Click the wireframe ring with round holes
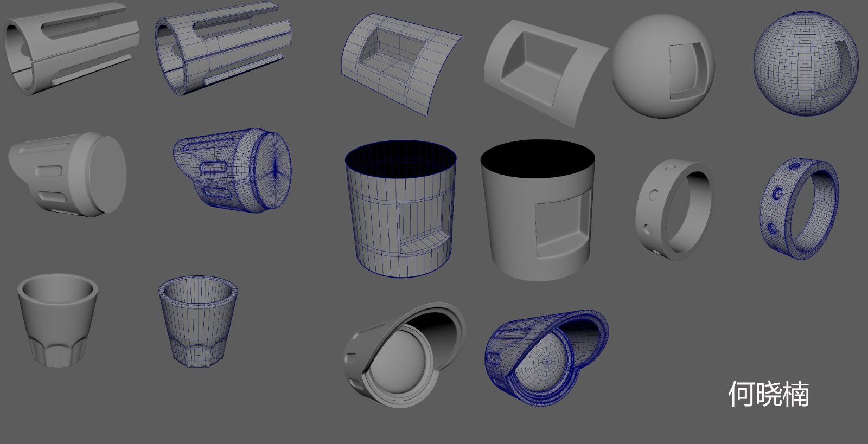868x444 pixels. pyautogui.click(x=800, y=208)
